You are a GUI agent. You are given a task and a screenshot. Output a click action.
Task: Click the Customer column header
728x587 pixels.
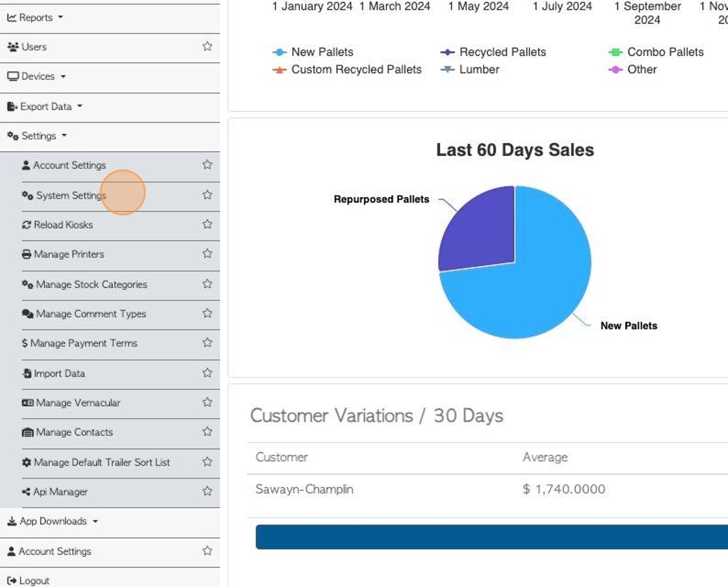click(281, 458)
